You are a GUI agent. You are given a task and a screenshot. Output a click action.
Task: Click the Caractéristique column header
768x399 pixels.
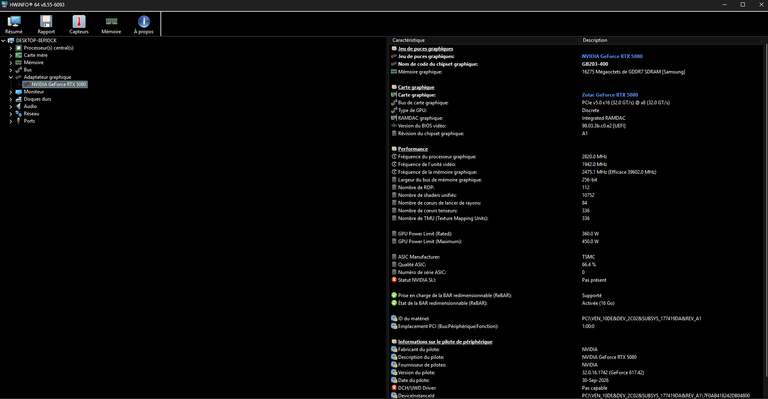[484, 40]
